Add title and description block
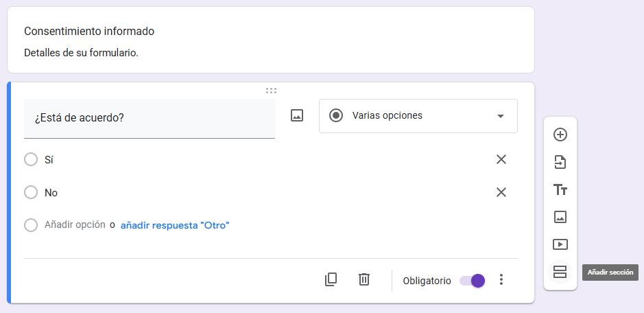Screen dimensions: 644x313 click(560, 189)
